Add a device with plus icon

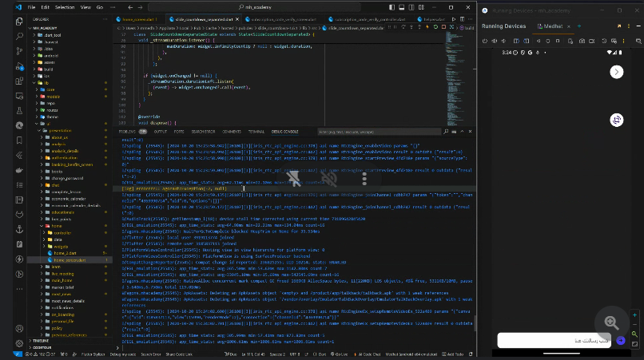point(579,26)
